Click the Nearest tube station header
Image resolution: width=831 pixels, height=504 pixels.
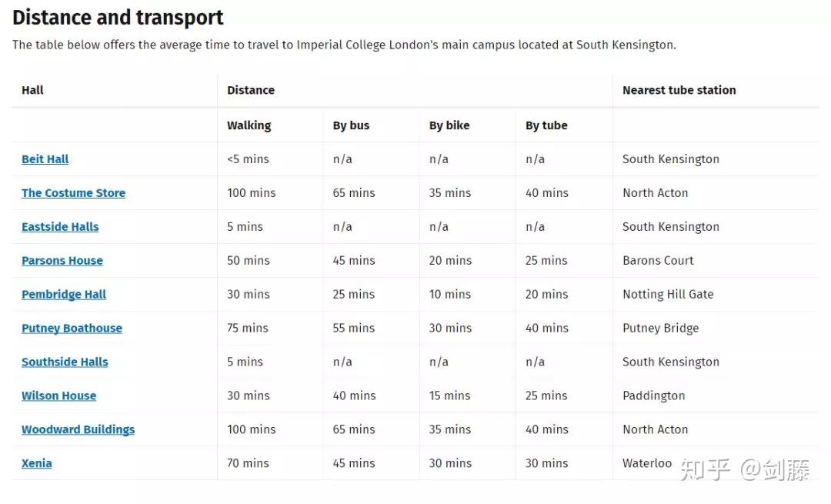(679, 90)
